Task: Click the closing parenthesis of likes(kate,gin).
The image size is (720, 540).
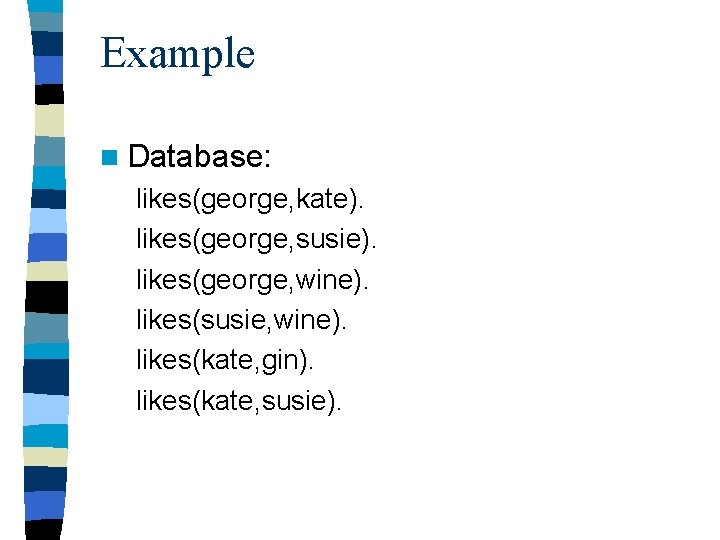Action: point(303,361)
